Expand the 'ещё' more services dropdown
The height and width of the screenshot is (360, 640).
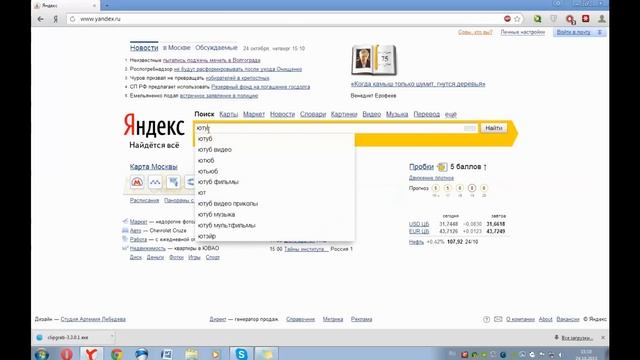pyautogui.click(x=451, y=114)
